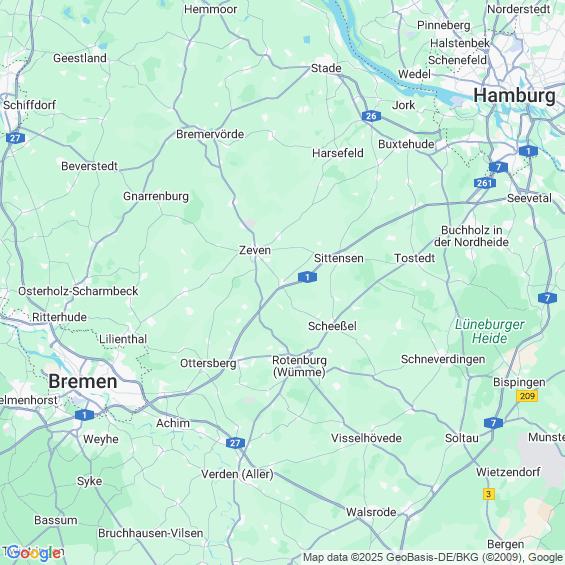Select the Bremen city label
Image resolution: width=565 pixels, height=565 pixels.
[x=83, y=381]
